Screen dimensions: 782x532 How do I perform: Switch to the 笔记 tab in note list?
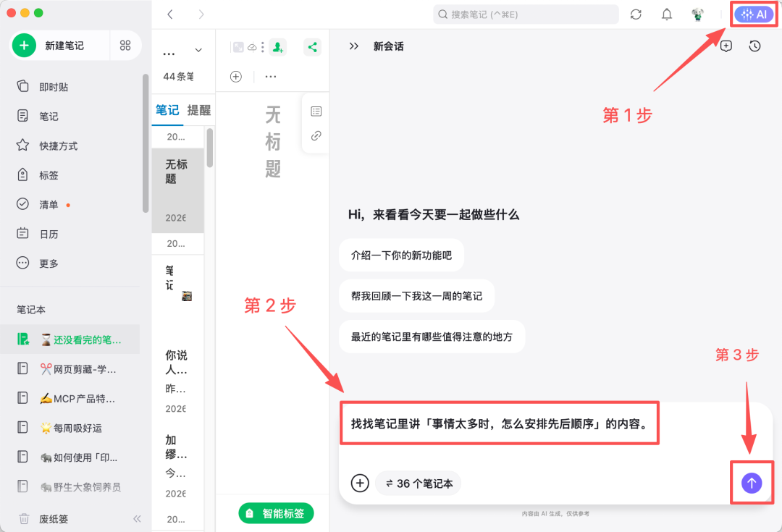click(167, 110)
